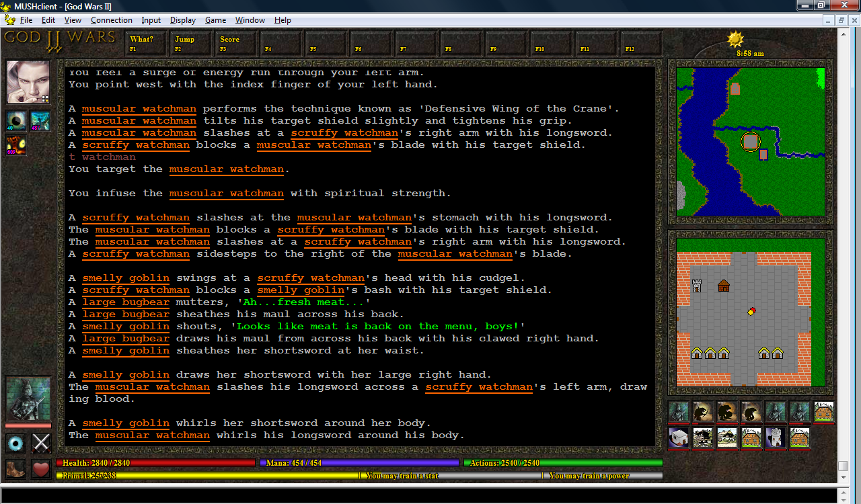Select the empty F7 hotkey slot
The height and width of the screenshot is (504, 861).
(416, 43)
